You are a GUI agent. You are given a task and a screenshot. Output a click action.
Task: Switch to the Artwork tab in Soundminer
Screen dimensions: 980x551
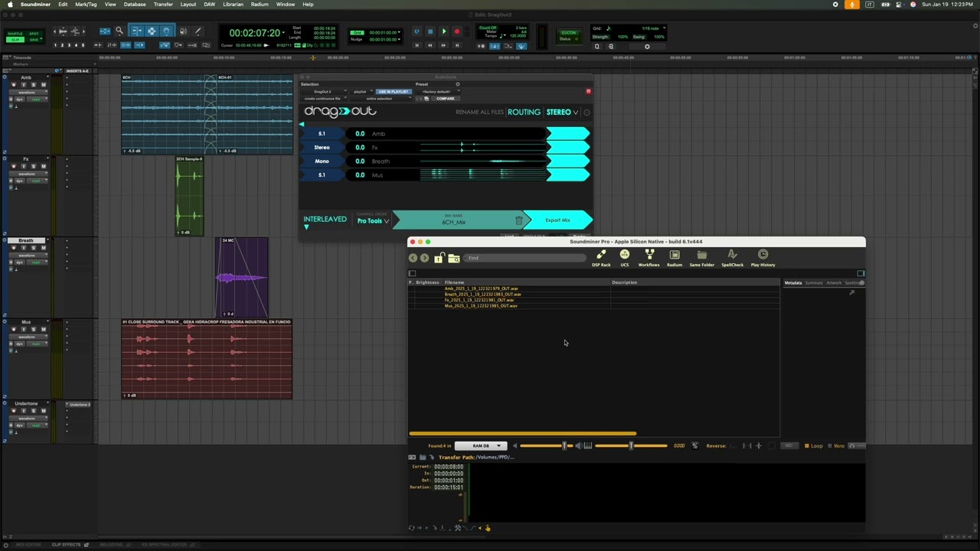pyautogui.click(x=834, y=283)
